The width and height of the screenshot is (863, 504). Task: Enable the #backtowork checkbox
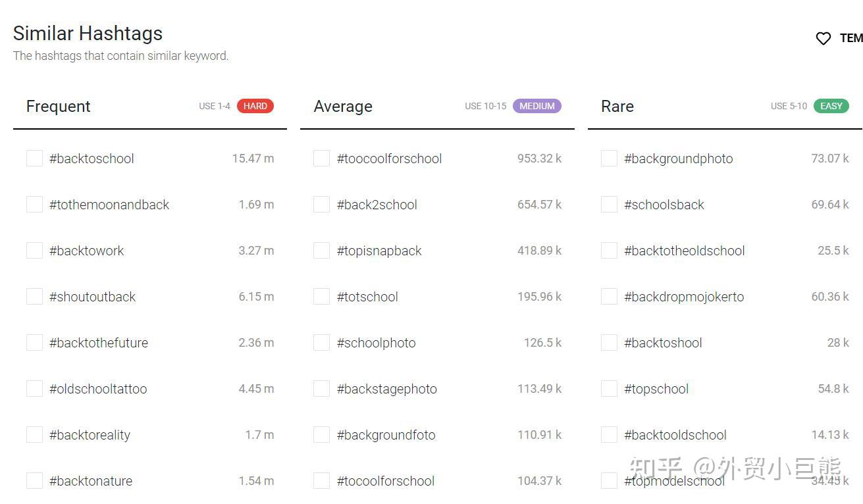[34, 250]
